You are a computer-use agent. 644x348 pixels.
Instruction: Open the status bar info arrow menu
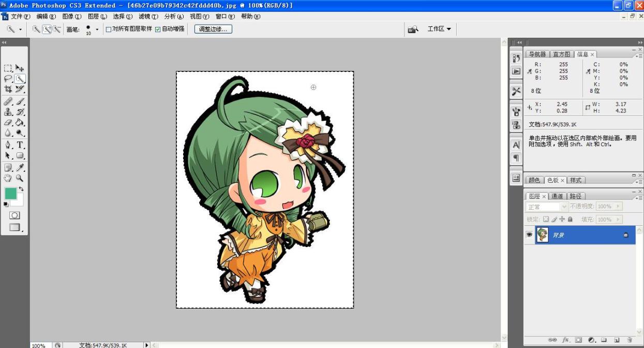[147, 345]
